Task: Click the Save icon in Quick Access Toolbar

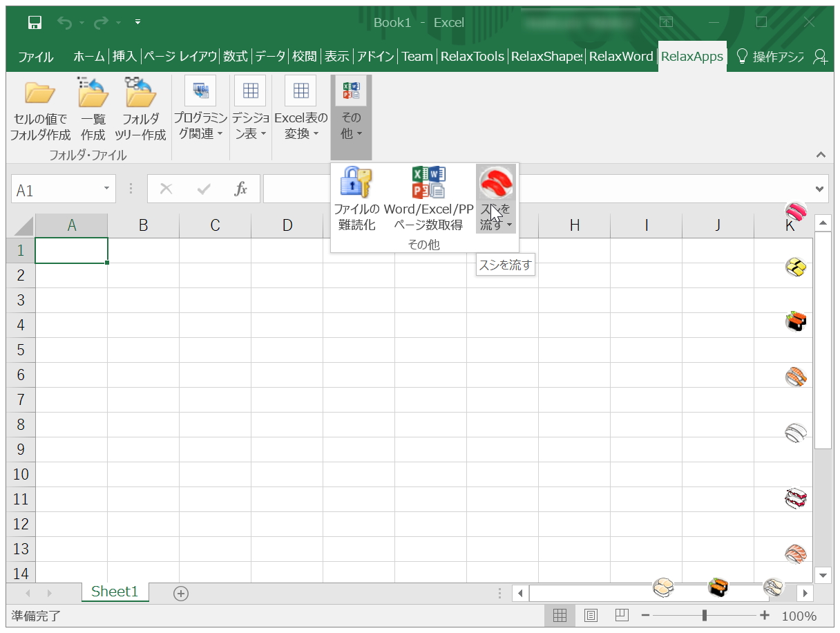Action: pyautogui.click(x=33, y=22)
